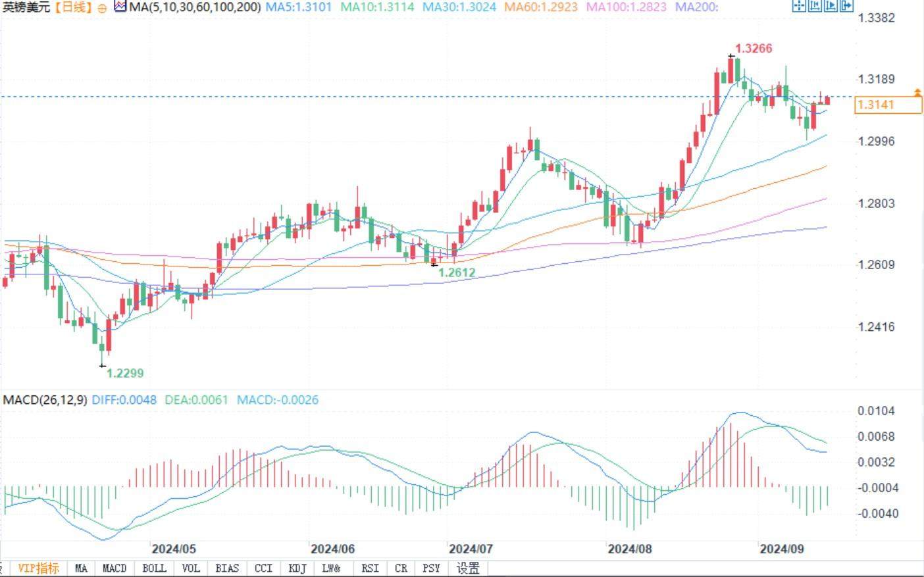The image size is (924, 577).
Task: Choose the KDJ indicator tab
Action: click(x=297, y=568)
